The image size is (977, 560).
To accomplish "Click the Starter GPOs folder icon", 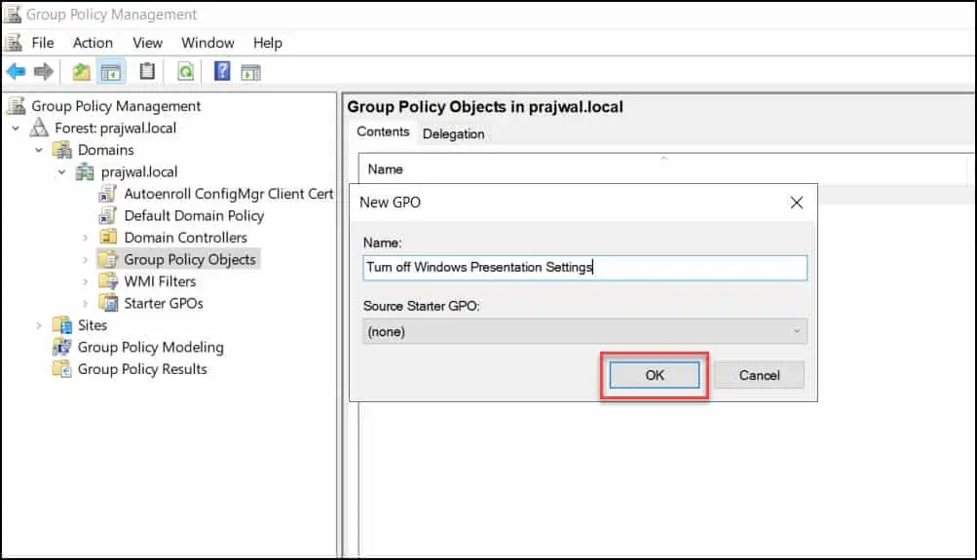I will [108, 303].
